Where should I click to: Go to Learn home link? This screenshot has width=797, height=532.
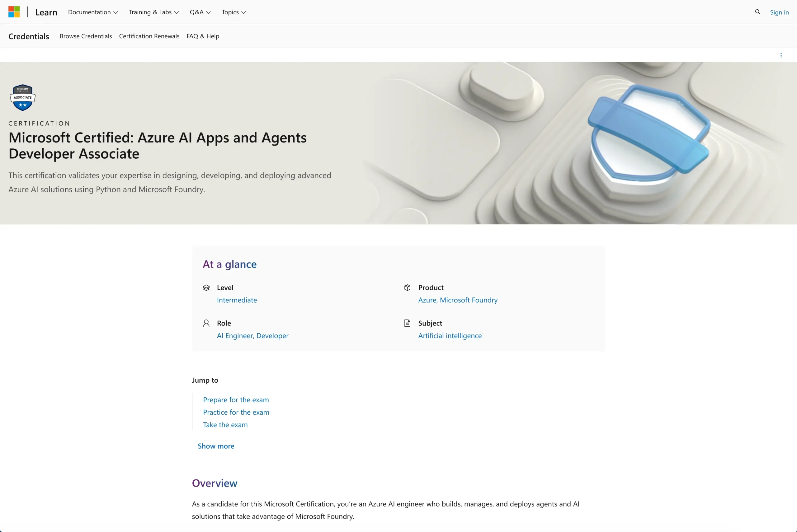click(46, 12)
